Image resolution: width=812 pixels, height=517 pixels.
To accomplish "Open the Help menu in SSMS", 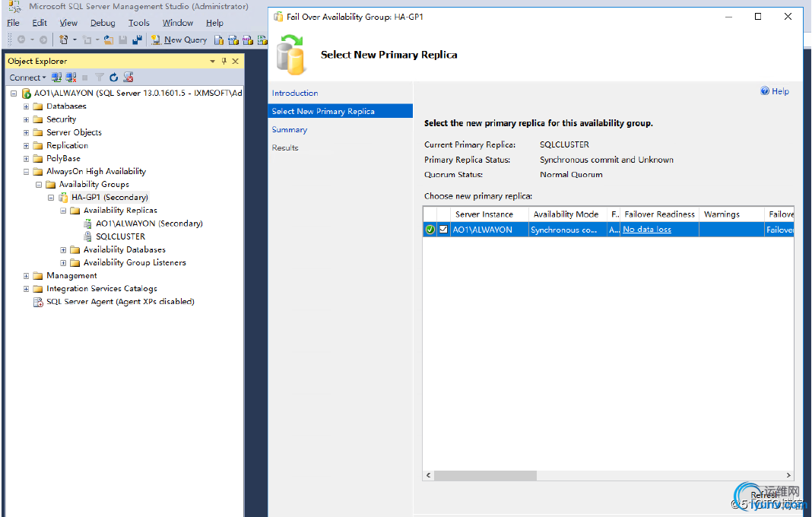I will pos(214,23).
